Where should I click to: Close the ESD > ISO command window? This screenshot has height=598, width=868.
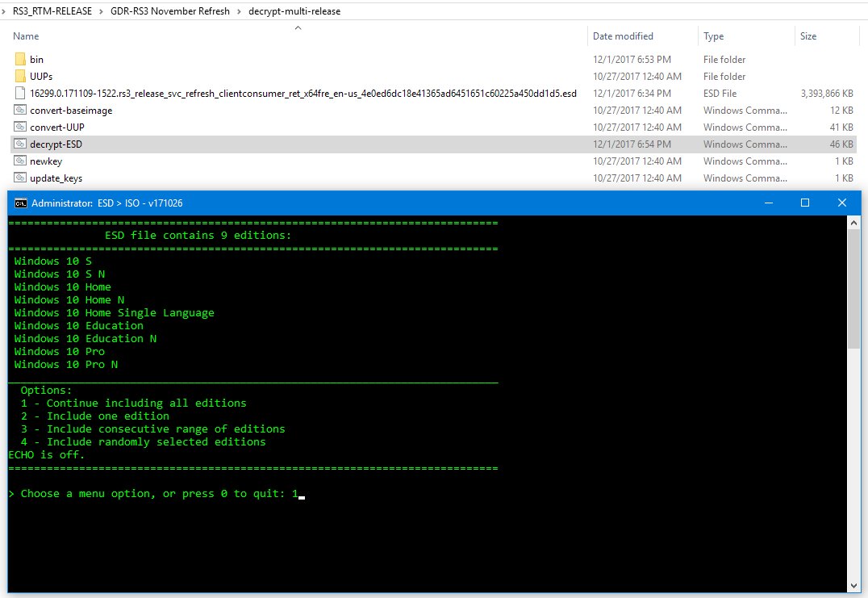(x=842, y=203)
